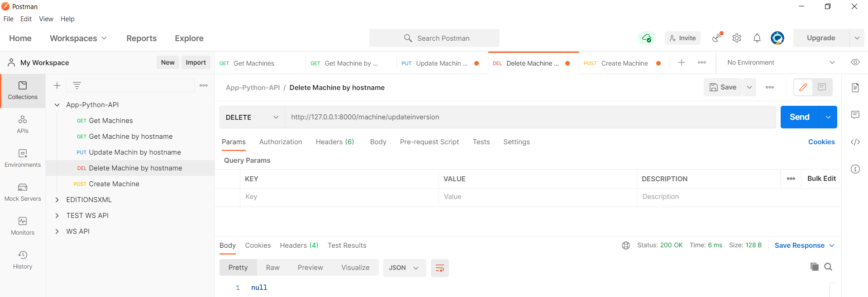The width and height of the screenshot is (868, 297).
Task: Open tab bar more options ellipsis
Action: pos(702,63)
